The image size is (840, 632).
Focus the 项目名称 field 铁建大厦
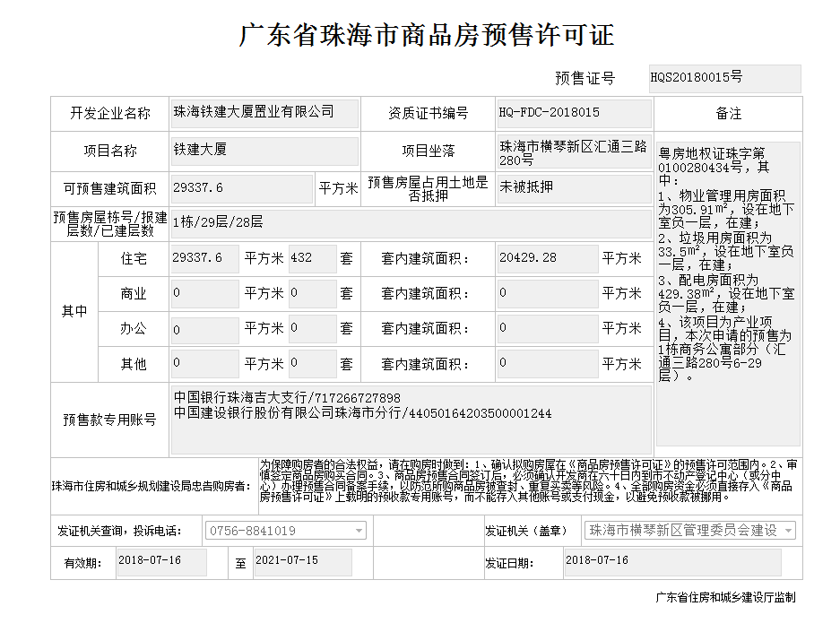(x=264, y=151)
